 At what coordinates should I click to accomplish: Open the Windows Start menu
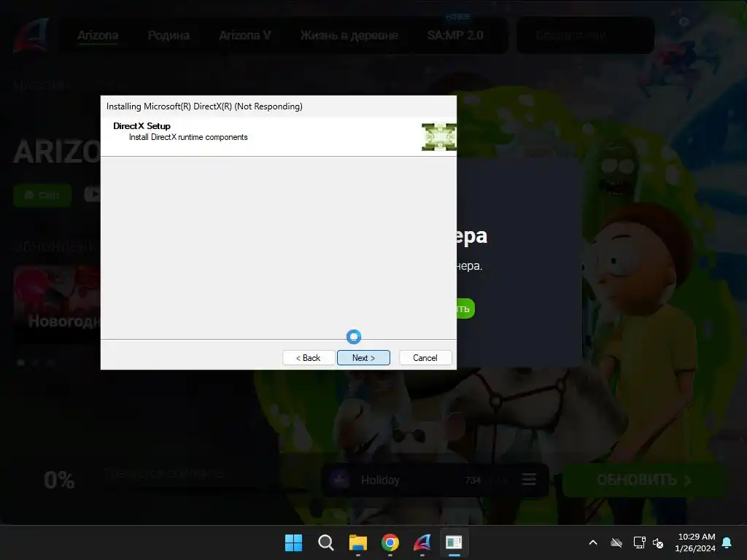tap(293, 542)
